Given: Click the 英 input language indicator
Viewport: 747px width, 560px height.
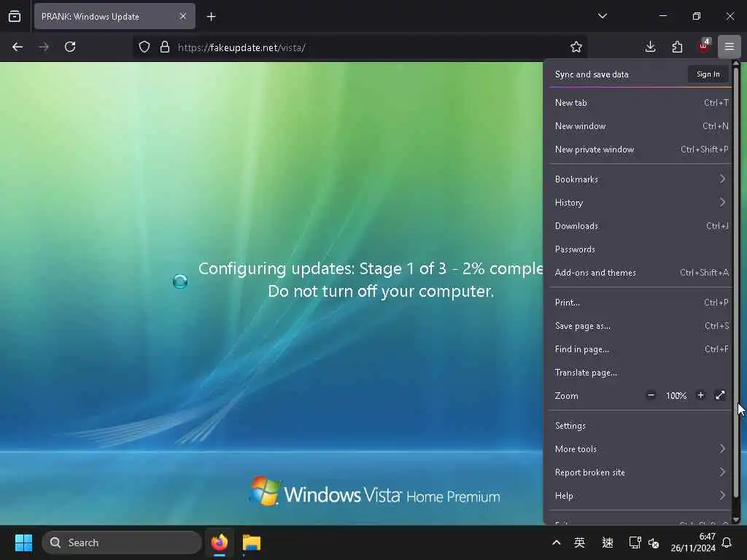Looking at the screenshot, I should (x=579, y=542).
